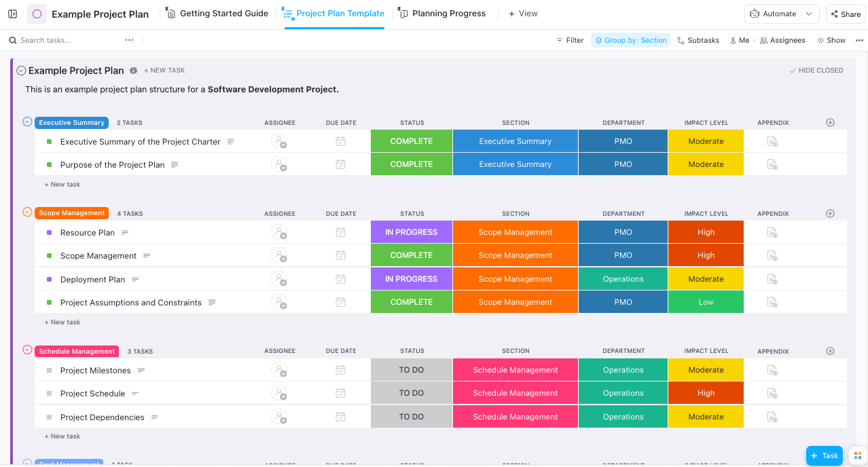Collapse the Scope Management group
The width and height of the screenshot is (868, 467).
[27, 212]
